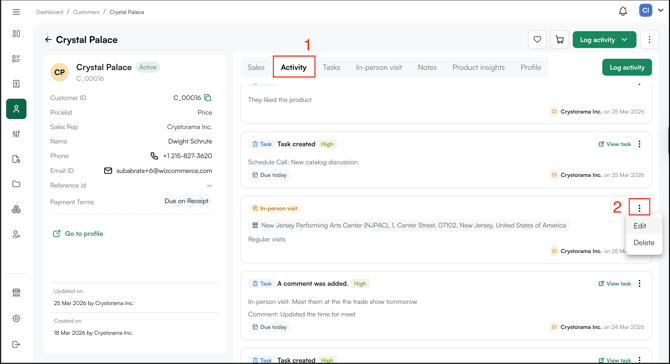
Task: Click the notification bell icon
Action: (623, 12)
